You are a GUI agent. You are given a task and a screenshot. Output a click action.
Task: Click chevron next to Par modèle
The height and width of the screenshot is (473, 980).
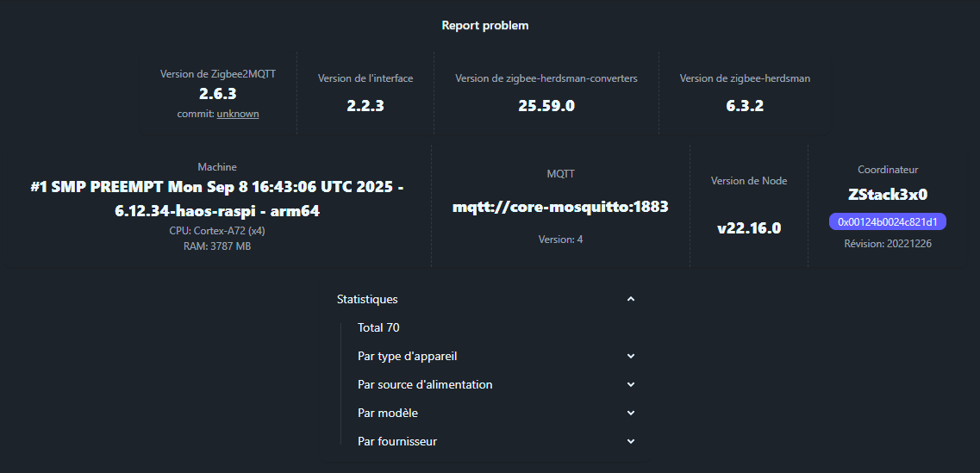[631, 413]
